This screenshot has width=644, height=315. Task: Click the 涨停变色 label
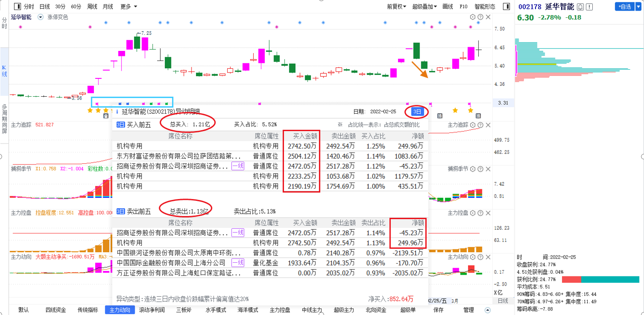[x=58, y=17]
